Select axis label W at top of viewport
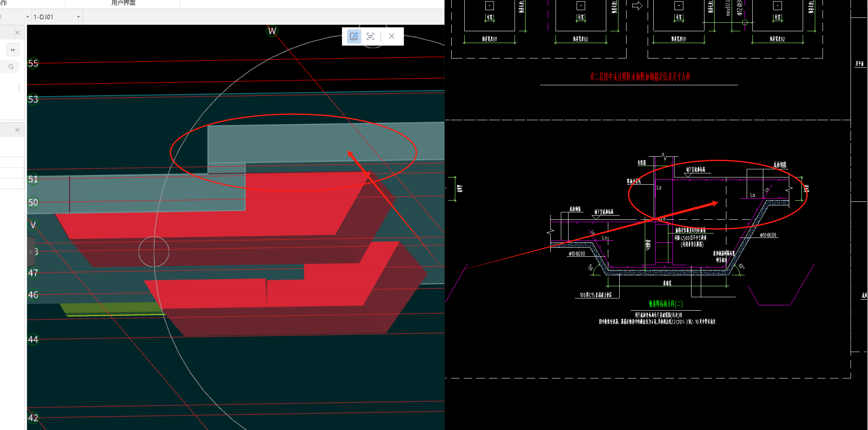 pyautogui.click(x=272, y=31)
